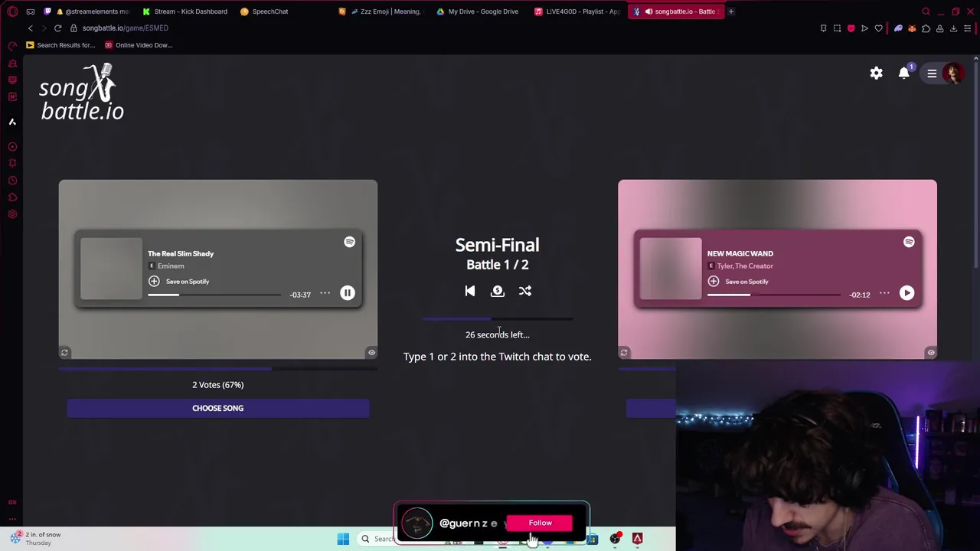Click the coin icon in battle controls
The height and width of the screenshot is (551, 980).
pos(498,291)
